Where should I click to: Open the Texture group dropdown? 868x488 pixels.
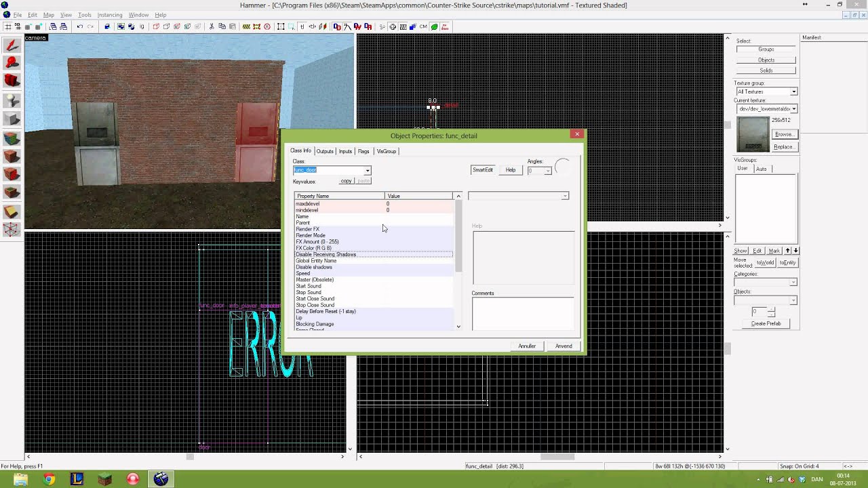pyautogui.click(x=794, y=91)
